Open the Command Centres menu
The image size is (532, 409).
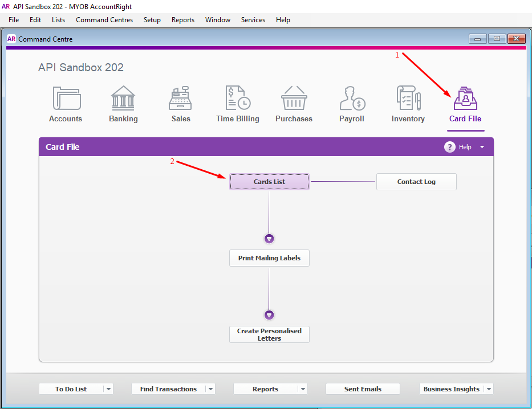[x=104, y=20]
